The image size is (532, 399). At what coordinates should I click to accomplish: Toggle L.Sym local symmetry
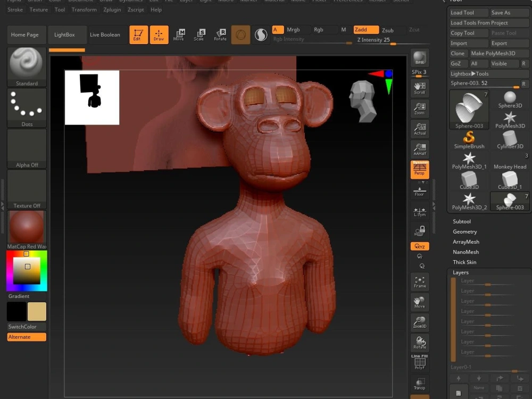point(420,212)
